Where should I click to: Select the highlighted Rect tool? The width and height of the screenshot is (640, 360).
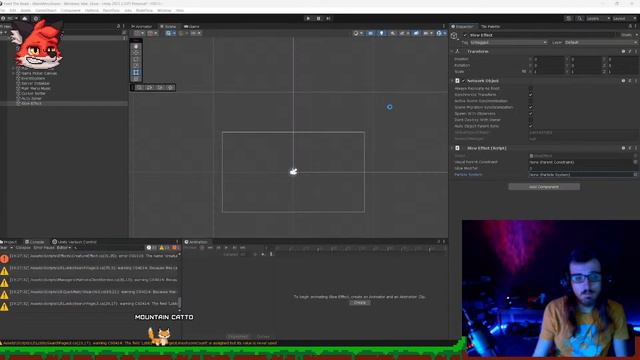136,72
